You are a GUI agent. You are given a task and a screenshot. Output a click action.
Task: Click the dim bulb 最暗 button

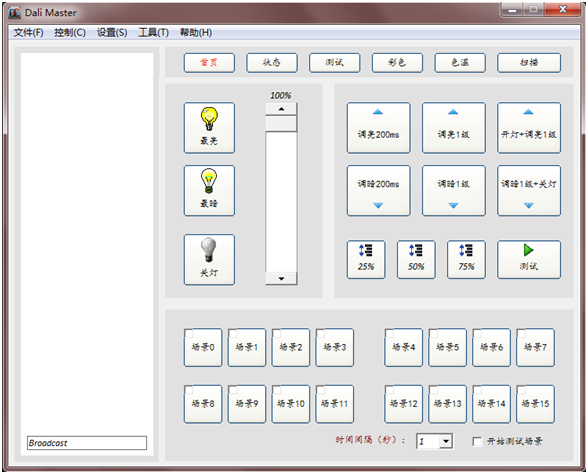209,190
